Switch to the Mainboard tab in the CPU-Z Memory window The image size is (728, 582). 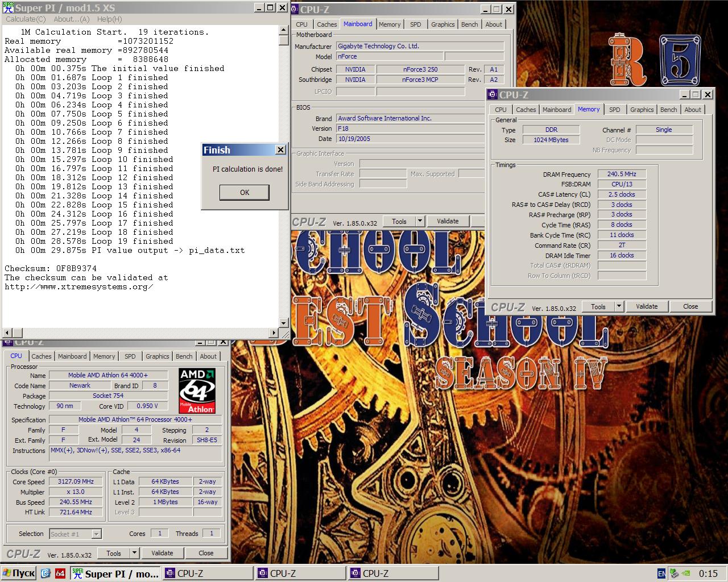[557, 110]
